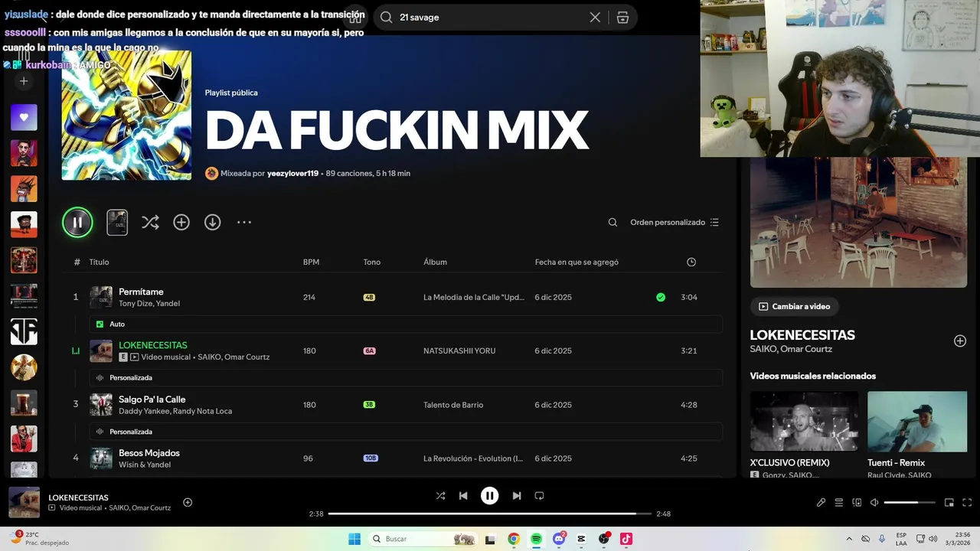This screenshot has width=980, height=551.
Task: Pause the playlist with the green button
Action: coord(77,223)
